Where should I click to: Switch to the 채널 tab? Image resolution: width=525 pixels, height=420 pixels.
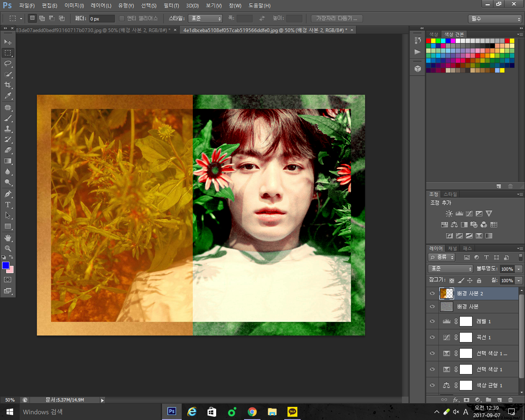coord(452,248)
